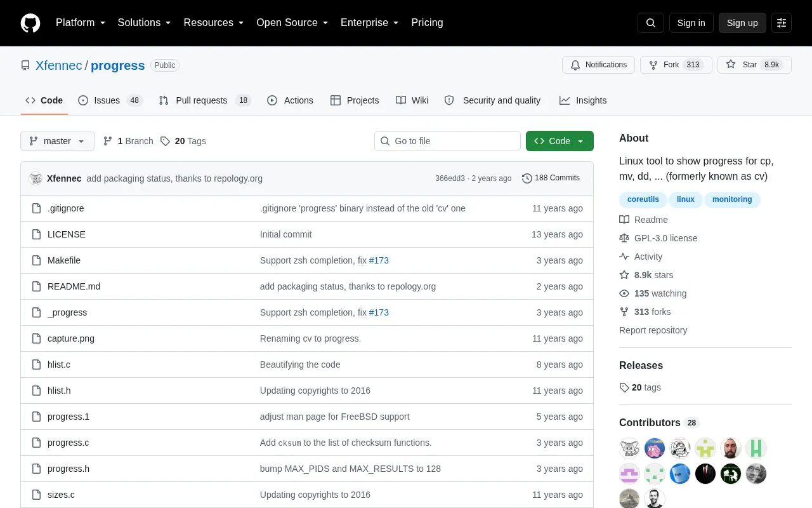Click the file icon next to LICENSE
Screen dimensions: 812x508
tap(36, 234)
